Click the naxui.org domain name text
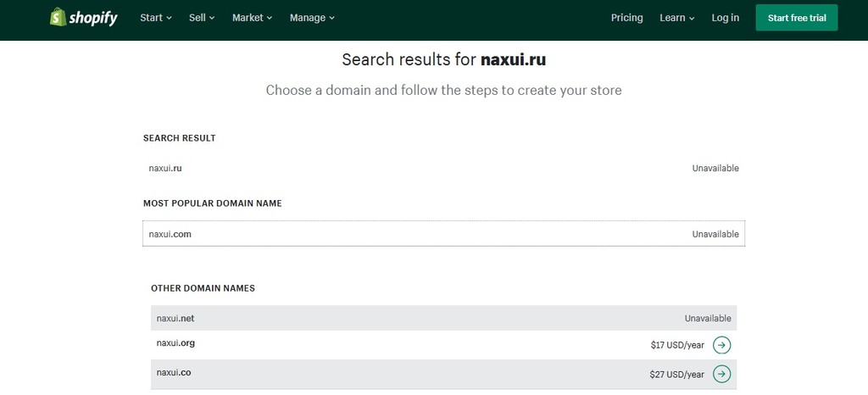Screen dimensions: 868x395 click(x=175, y=343)
